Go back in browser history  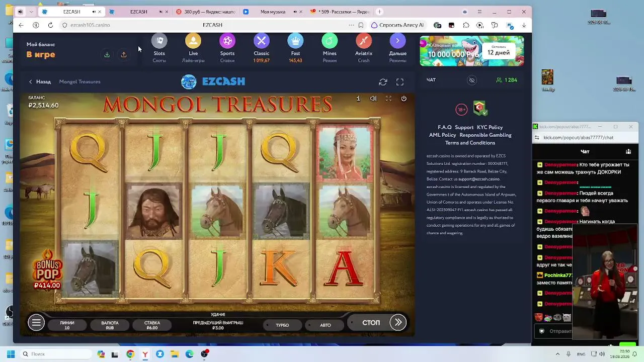coord(21,25)
